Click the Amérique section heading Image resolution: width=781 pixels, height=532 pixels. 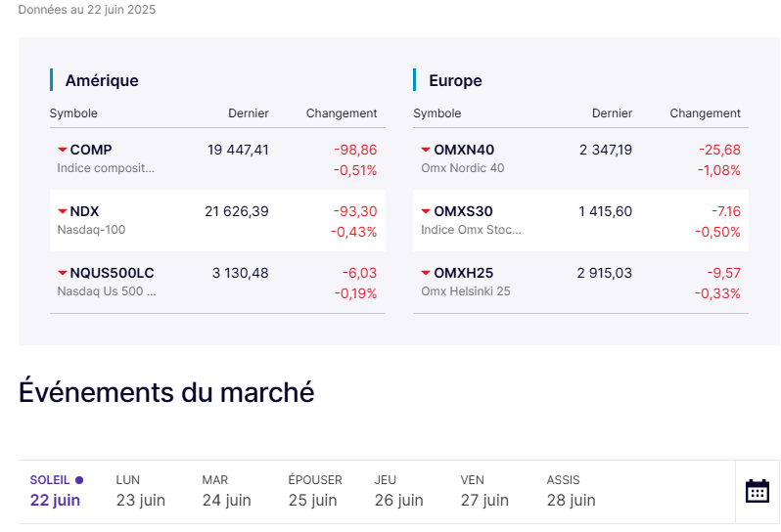(102, 80)
